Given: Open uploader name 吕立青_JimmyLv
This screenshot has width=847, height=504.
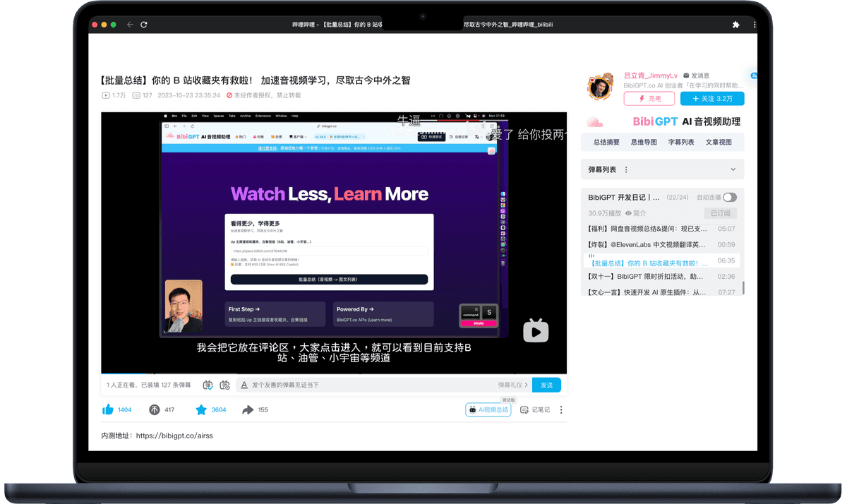Looking at the screenshot, I should click(651, 76).
